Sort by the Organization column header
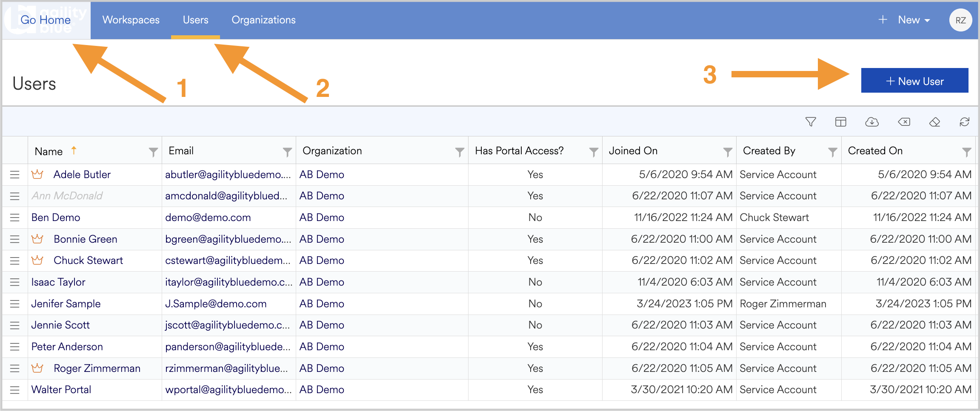Screen dimensions: 980x411 pos(332,151)
